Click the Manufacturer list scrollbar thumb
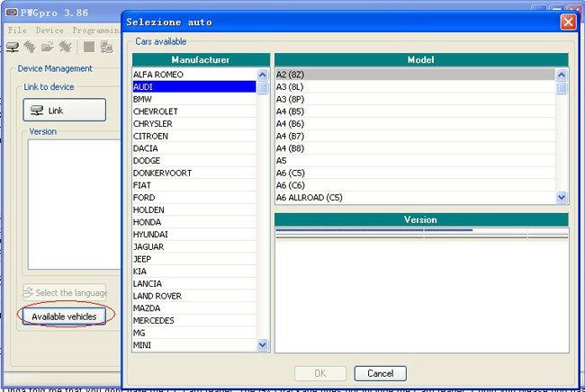This screenshot has height=392, width=585. [263, 88]
